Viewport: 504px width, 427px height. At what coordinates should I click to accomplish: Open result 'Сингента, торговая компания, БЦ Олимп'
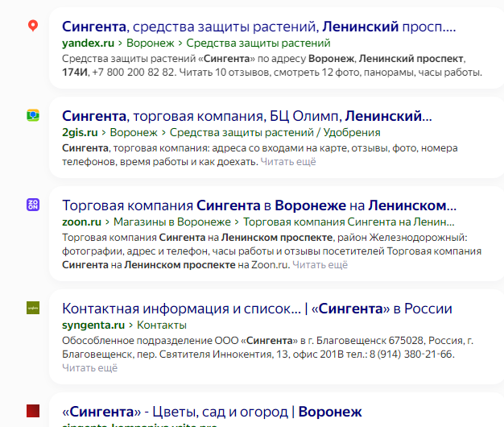click(x=247, y=116)
